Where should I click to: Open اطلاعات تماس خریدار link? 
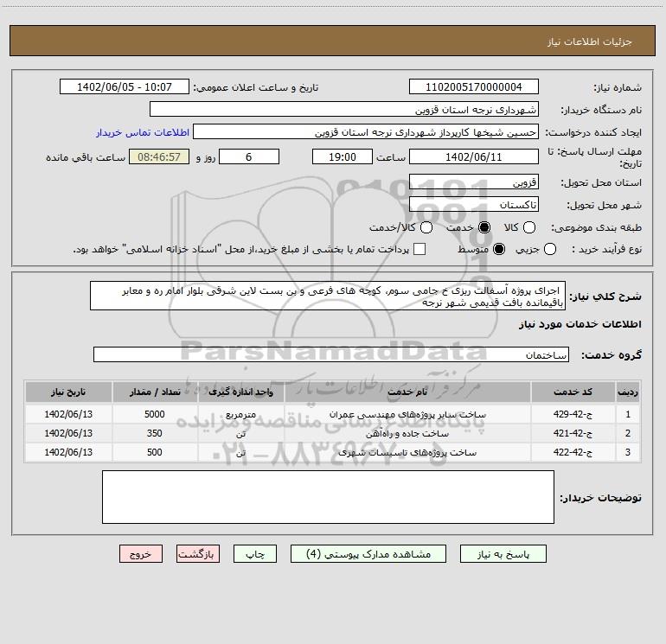(x=143, y=132)
